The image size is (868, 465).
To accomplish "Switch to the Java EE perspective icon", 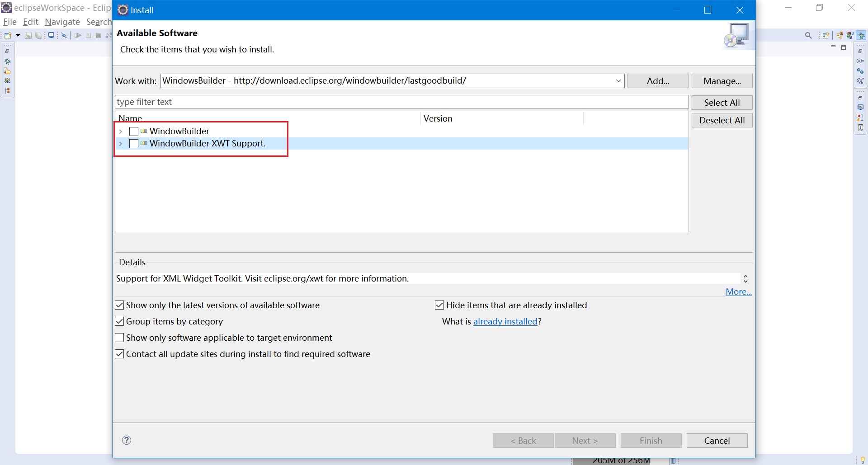I will [840, 35].
